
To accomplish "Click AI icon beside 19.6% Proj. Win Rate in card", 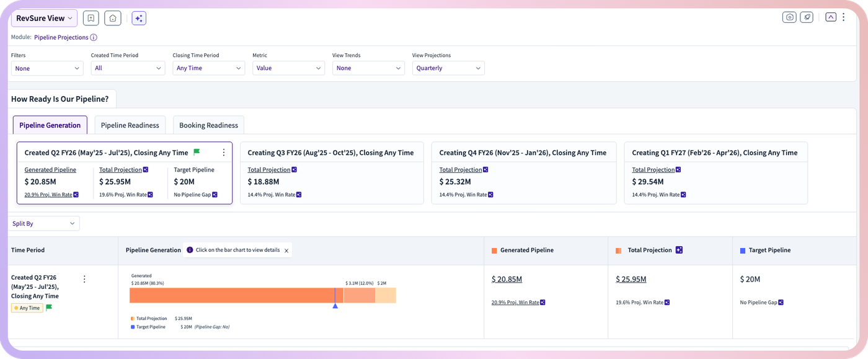I will 150,195.
